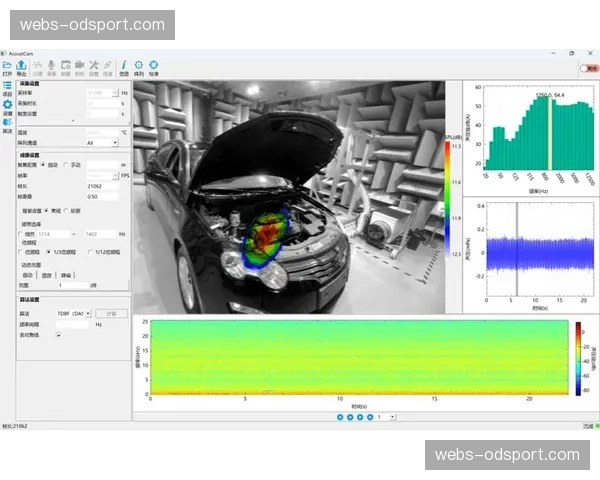Select the Project list sidebar tab

point(7,86)
